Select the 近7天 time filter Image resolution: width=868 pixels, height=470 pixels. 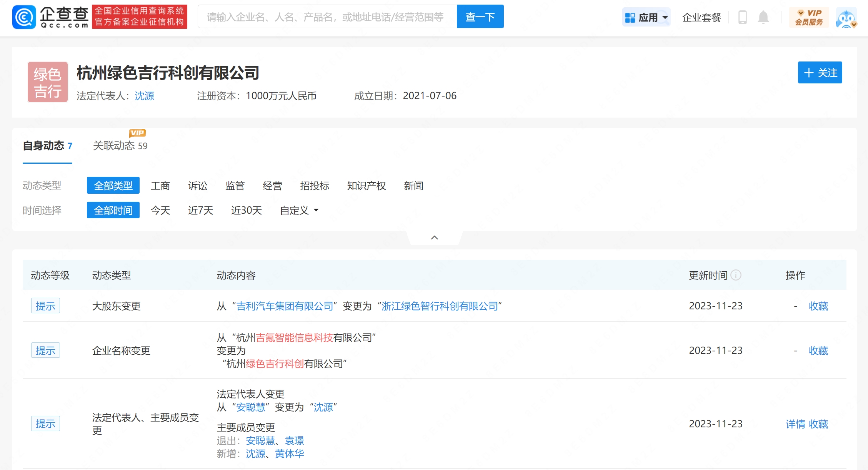[x=200, y=210]
